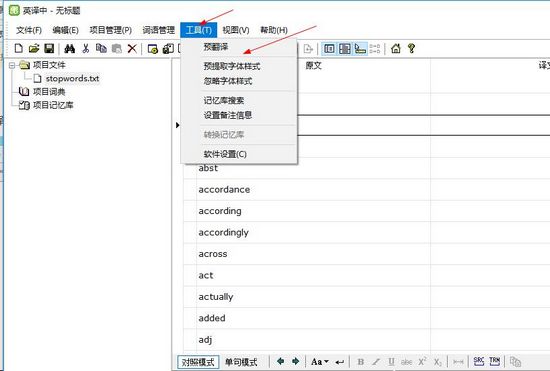Click the grayed document-export icon beside the menu
This screenshot has width=550, height=371.
point(308,48)
